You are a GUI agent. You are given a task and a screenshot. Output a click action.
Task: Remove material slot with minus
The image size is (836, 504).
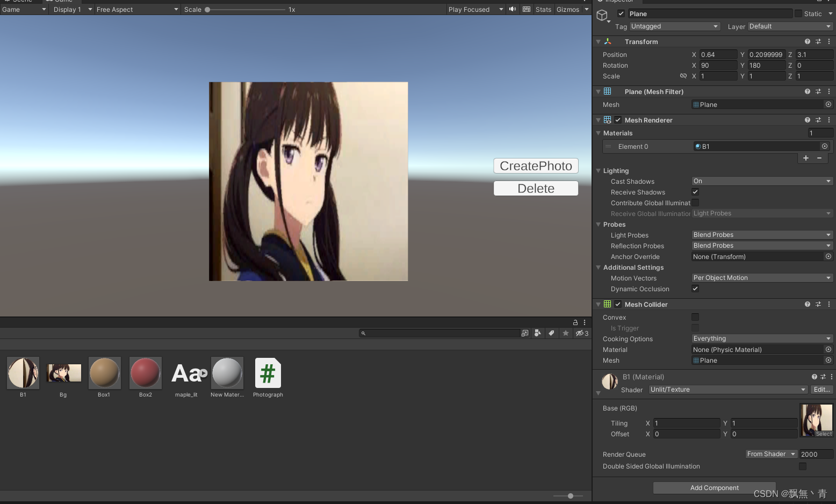(x=819, y=158)
